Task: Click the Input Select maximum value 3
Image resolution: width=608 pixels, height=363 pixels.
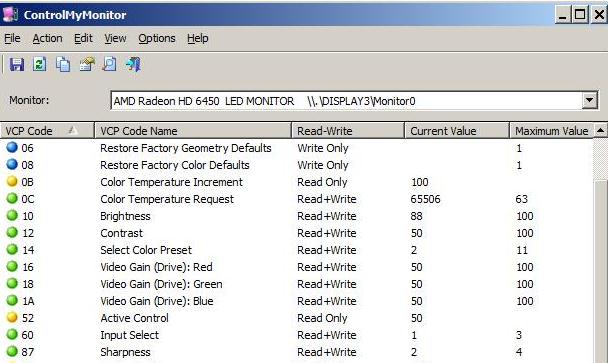Action: (x=519, y=335)
